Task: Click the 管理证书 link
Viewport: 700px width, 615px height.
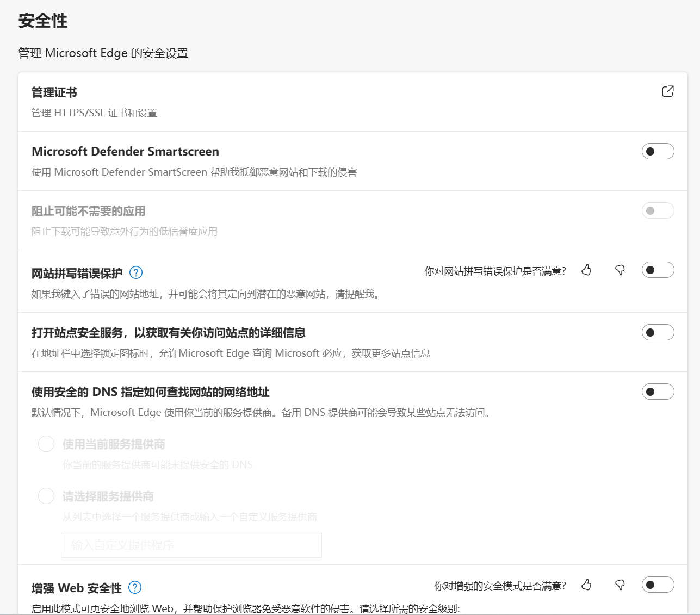Action: pyautogui.click(x=54, y=92)
